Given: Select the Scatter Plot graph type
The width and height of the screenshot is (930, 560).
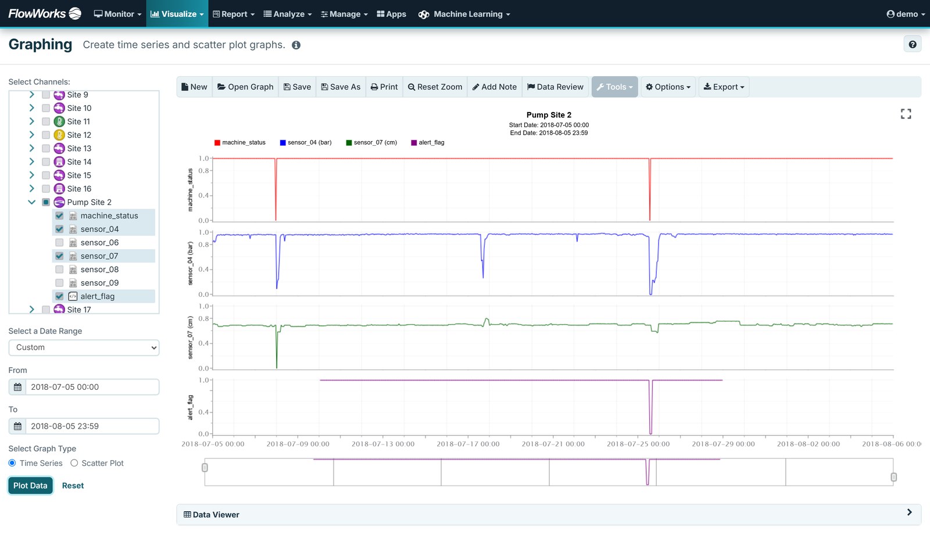Looking at the screenshot, I should (74, 463).
